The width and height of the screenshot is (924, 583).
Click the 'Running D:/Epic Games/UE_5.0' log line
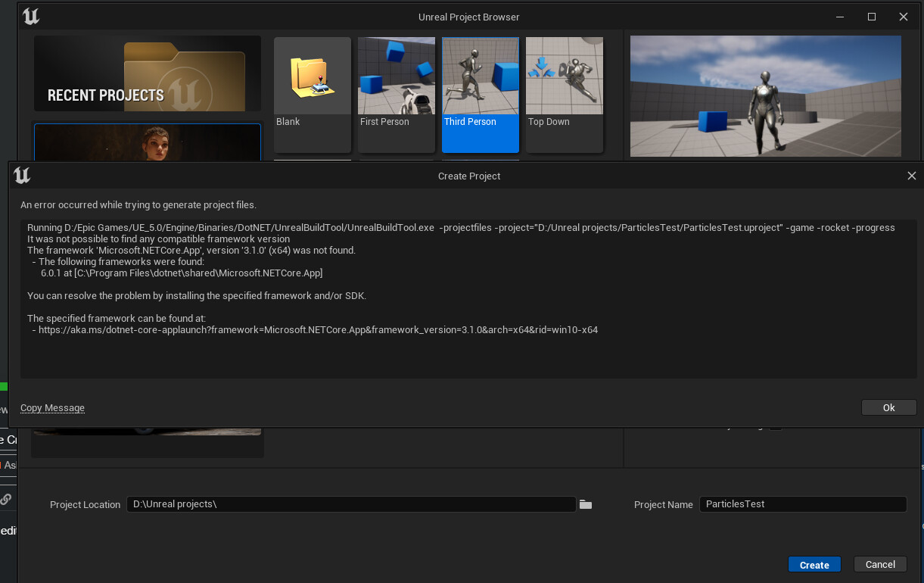point(461,228)
